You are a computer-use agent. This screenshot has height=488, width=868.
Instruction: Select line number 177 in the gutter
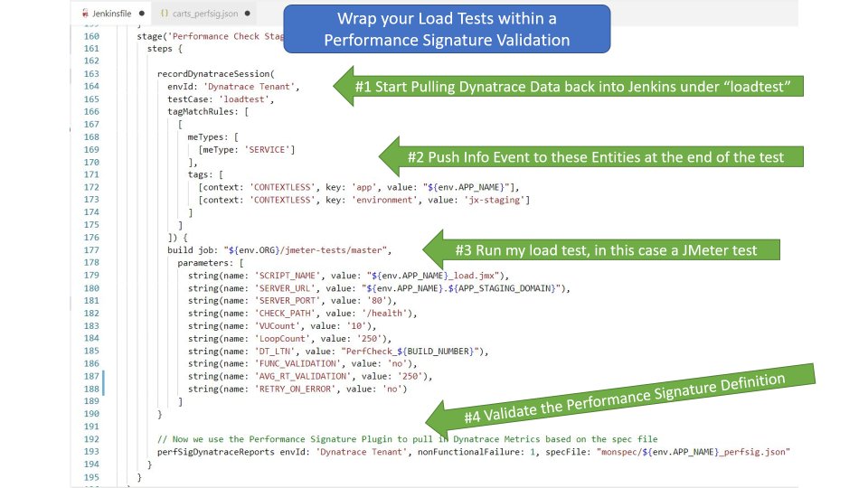coord(91,250)
